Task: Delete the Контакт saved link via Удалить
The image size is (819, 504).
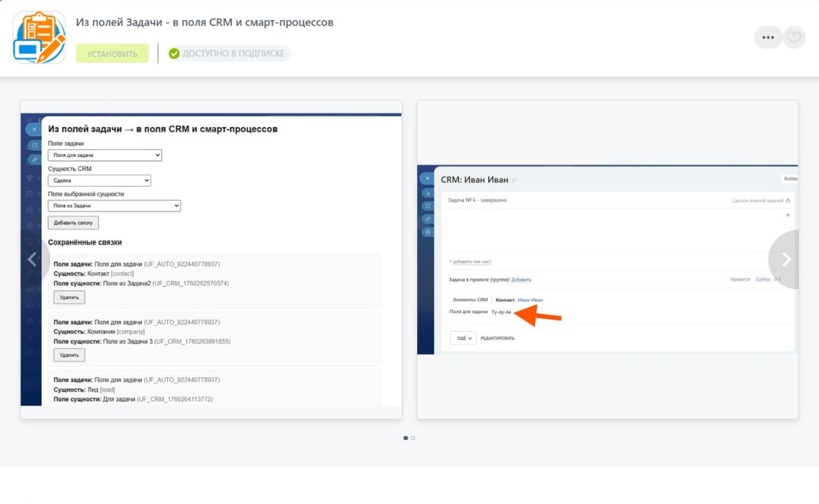Action: click(69, 297)
